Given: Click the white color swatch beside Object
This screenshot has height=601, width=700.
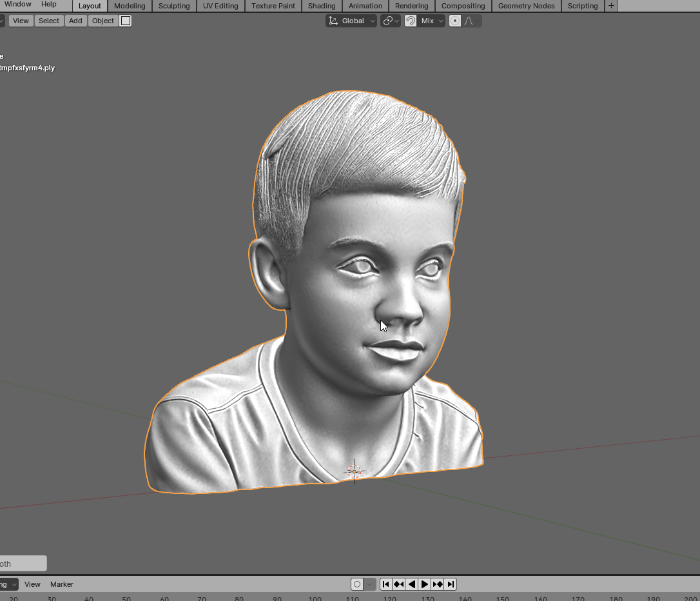Looking at the screenshot, I should click(126, 21).
